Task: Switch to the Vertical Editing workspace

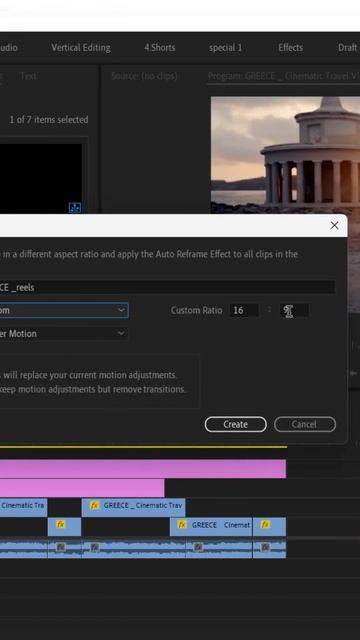Action: (81, 48)
